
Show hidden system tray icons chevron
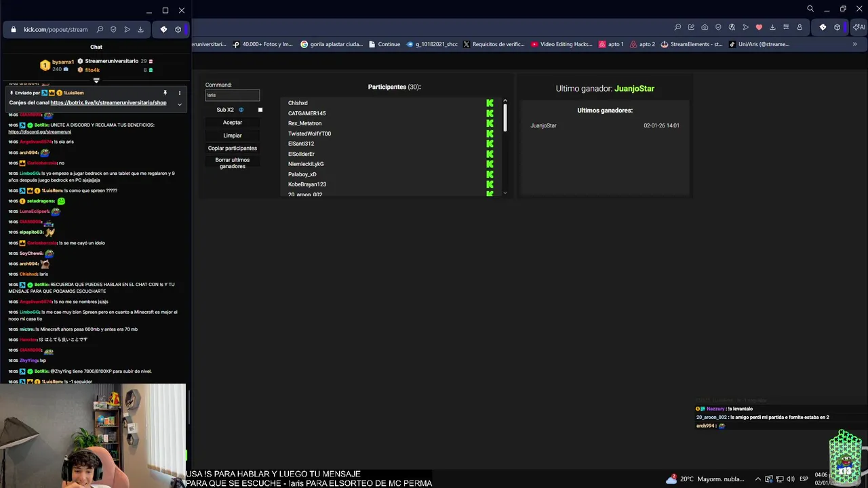coord(757,479)
